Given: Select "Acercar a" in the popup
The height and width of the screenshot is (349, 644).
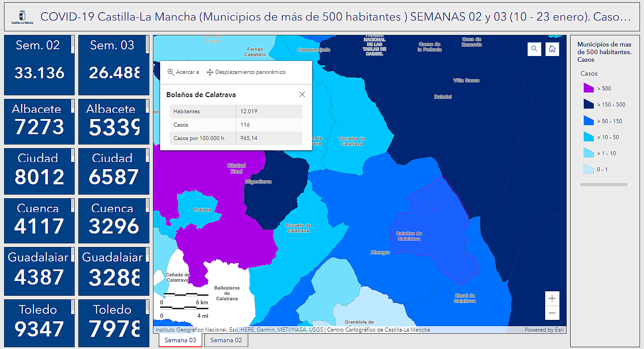Looking at the screenshot, I should (183, 72).
